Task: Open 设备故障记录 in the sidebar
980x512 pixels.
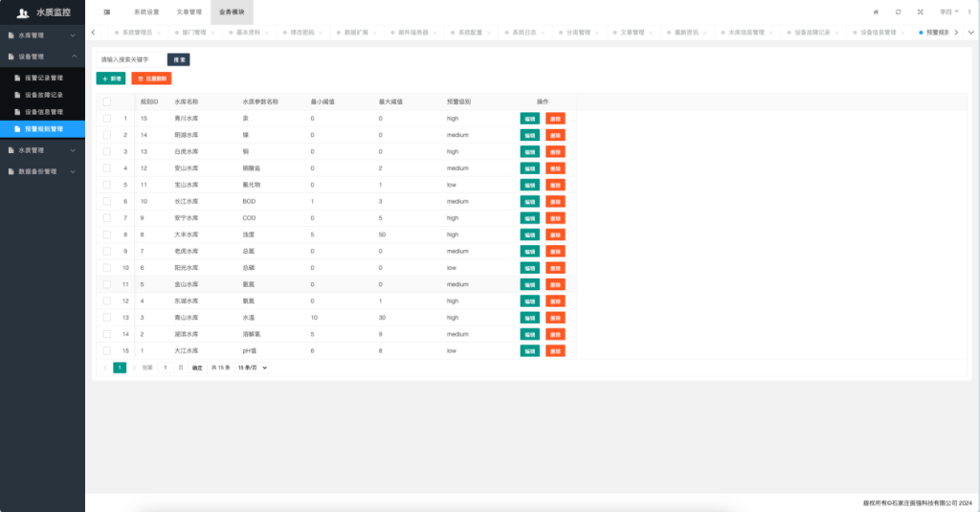Action: click(44, 95)
